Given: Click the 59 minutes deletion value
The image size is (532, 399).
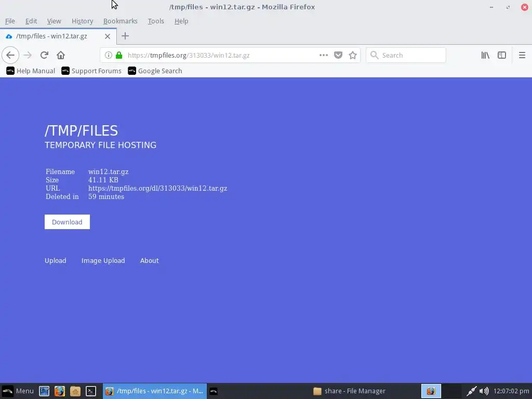Looking at the screenshot, I should click(x=106, y=196).
